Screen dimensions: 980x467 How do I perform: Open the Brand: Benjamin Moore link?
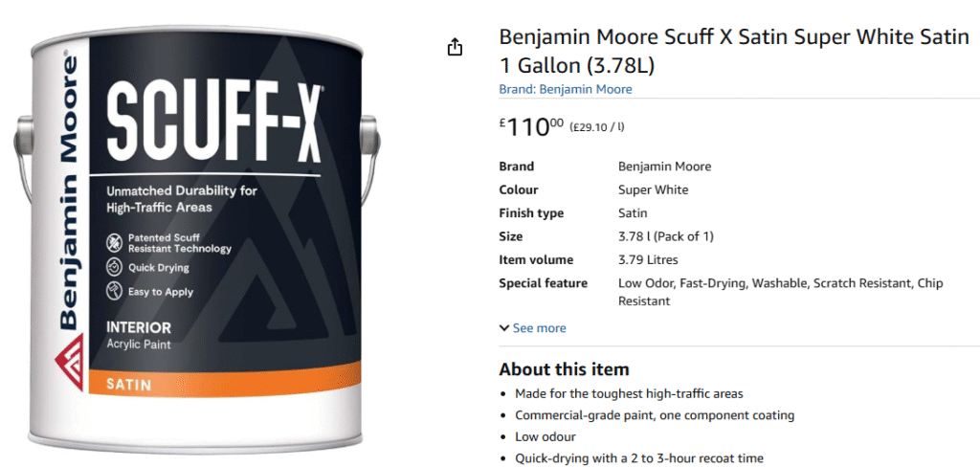point(565,89)
